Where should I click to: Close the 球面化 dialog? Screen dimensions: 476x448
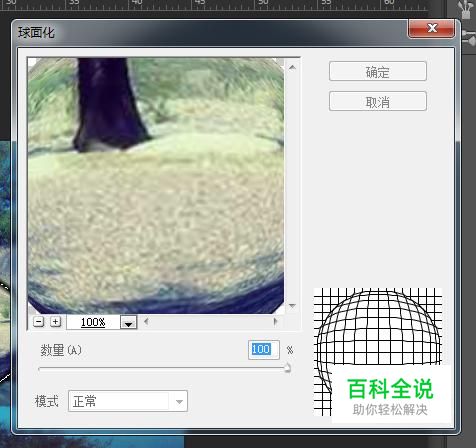point(431,28)
